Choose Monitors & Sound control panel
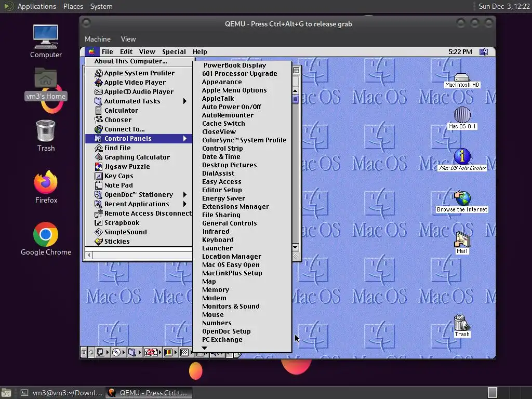Screen dimensions: 532x399 [x=242, y=307]
